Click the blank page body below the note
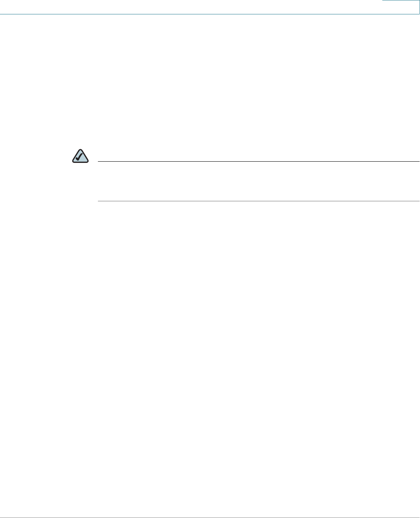Image resolution: width=420 pixels, height=518 pixels. click(210, 358)
